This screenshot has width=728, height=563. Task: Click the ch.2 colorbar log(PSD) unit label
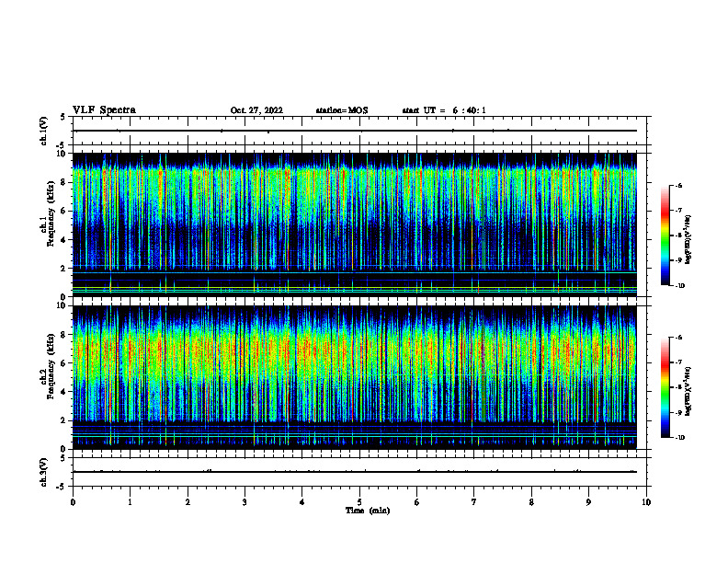click(x=688, y=392)
